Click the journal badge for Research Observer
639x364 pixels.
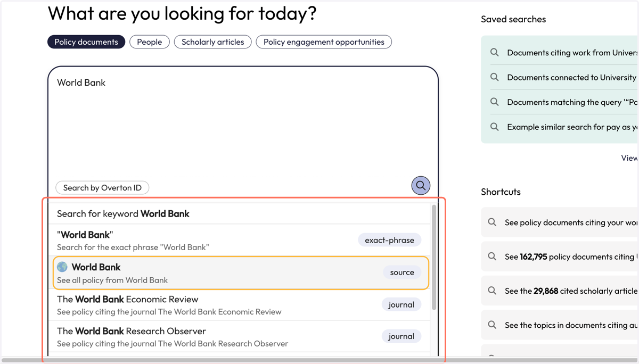coord(401,336)
